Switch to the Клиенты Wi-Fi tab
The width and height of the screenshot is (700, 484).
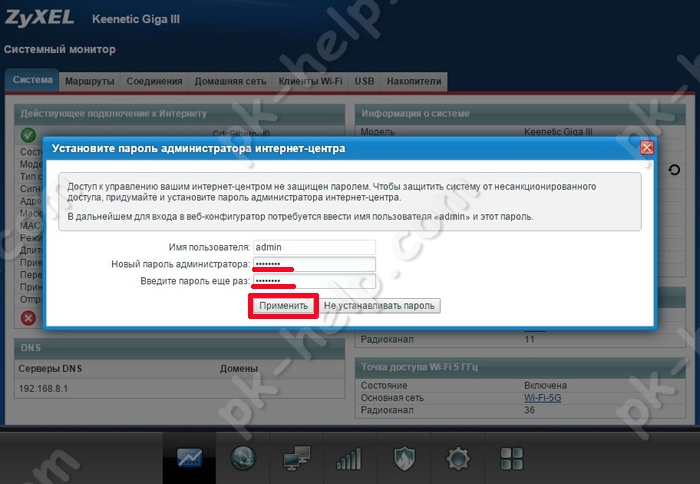point(310,81)
